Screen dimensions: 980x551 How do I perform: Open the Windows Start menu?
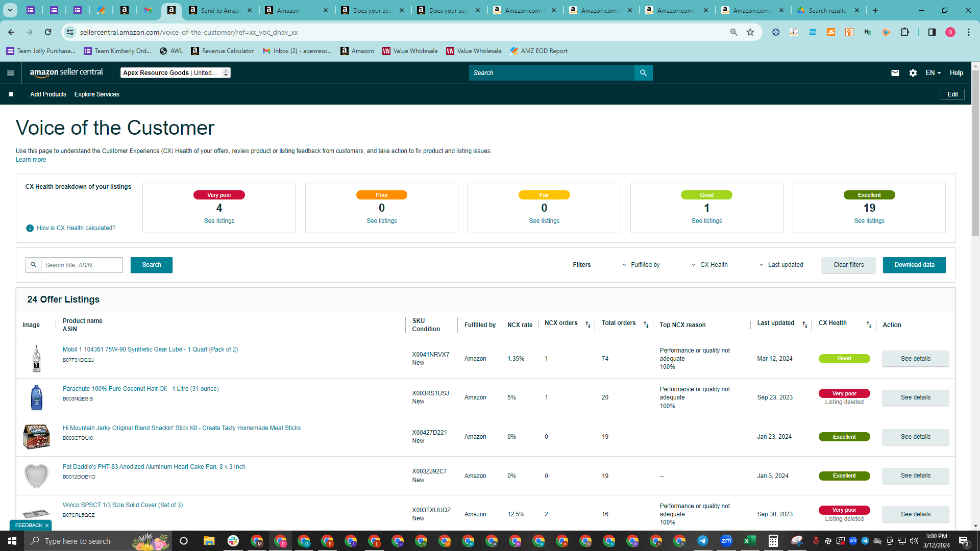point(12,541)
